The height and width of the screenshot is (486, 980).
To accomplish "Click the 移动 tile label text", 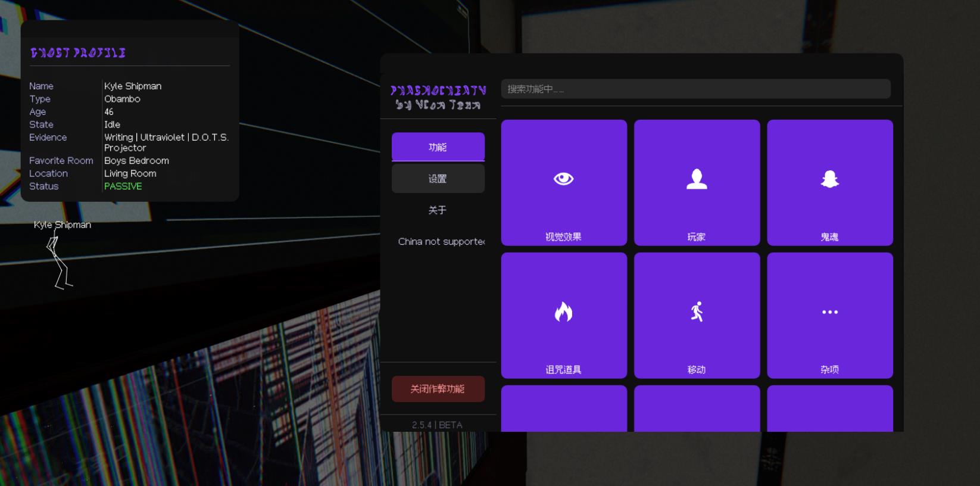I will tap(697, 369).
